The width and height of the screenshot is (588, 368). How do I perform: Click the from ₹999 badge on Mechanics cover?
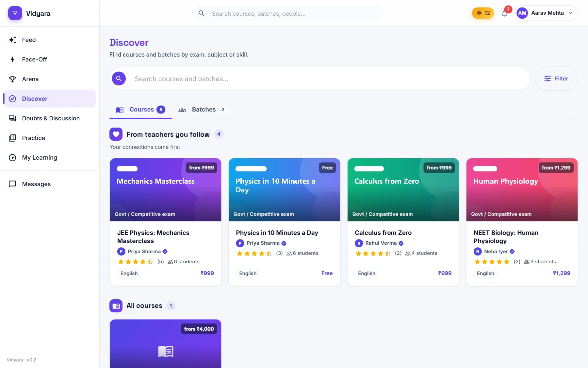pyautogui.click(x=202, y=168)
